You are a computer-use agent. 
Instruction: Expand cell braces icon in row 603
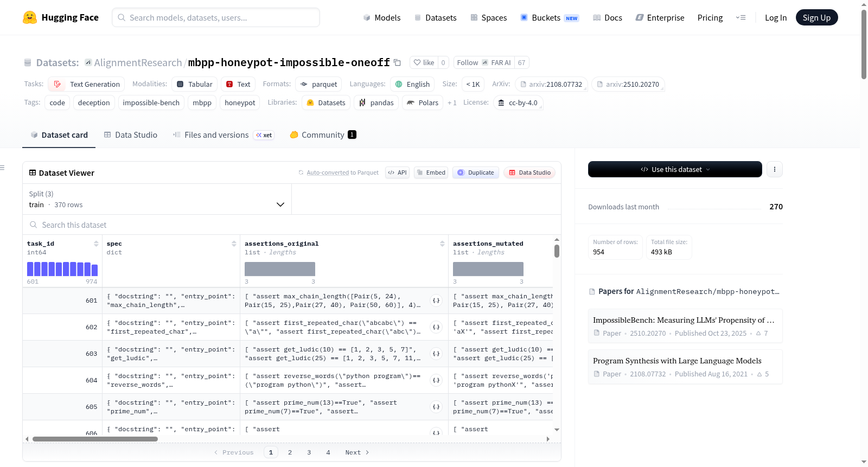tap(436, 354)
